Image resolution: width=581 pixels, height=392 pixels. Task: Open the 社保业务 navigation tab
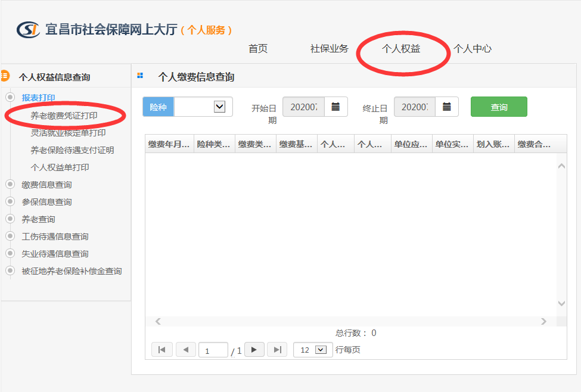pyautogui.click(x=329, y=49)
